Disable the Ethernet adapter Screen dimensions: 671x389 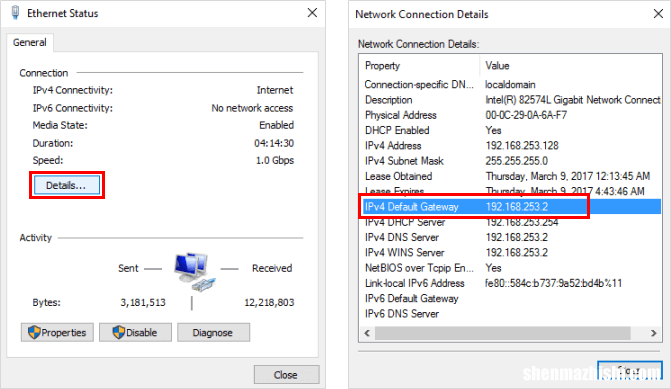[135, 333]
